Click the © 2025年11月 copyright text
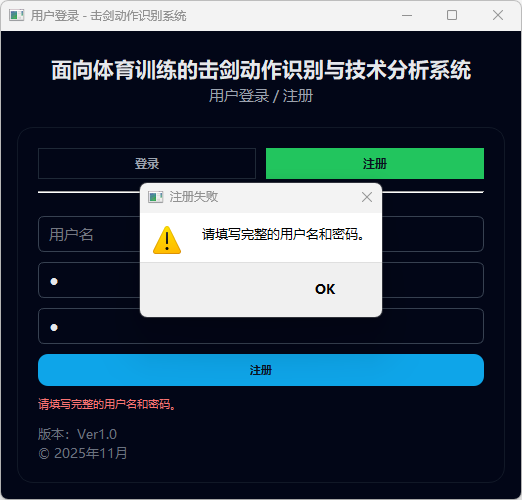Image resolution: width=522 pixels, height=500 pixels. coord(83,453)
